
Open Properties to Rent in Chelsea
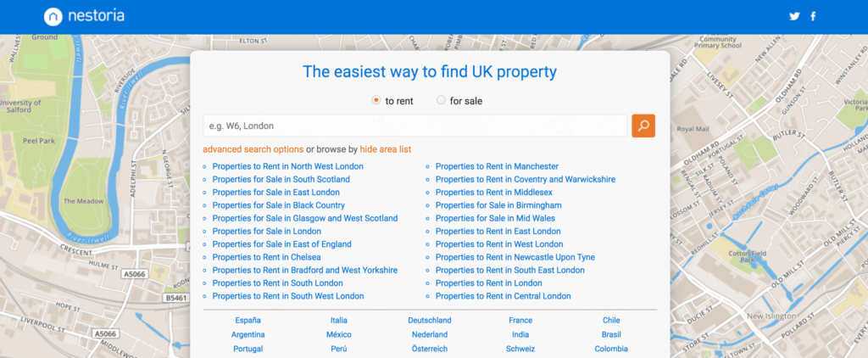click(x=266, y=257)
